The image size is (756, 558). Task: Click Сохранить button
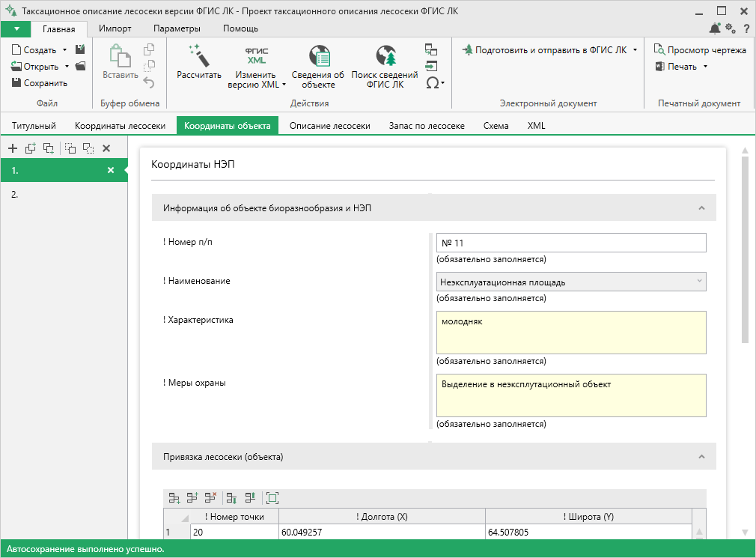coord(40,83)
